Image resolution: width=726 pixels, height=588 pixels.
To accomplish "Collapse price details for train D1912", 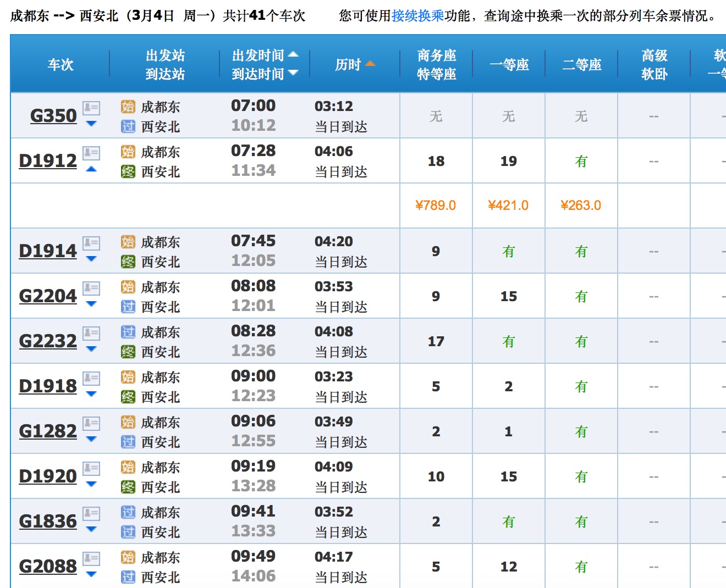I will 91,169.
